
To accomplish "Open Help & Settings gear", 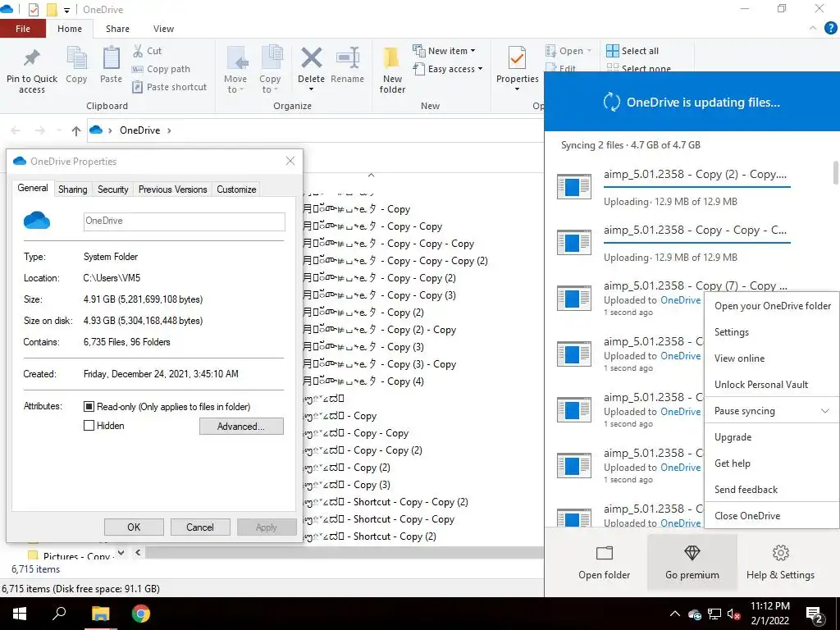I will pyautogui.click(x=781, y=563).
